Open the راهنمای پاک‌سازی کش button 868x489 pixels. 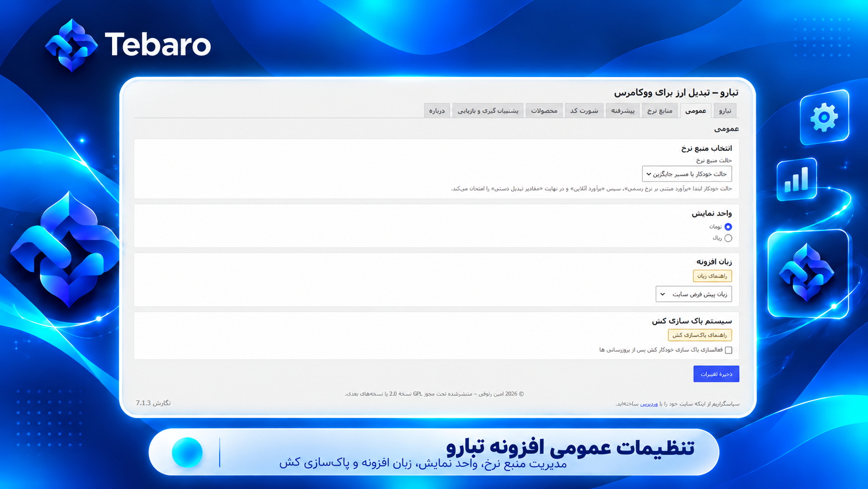click(x=700, y=335)
